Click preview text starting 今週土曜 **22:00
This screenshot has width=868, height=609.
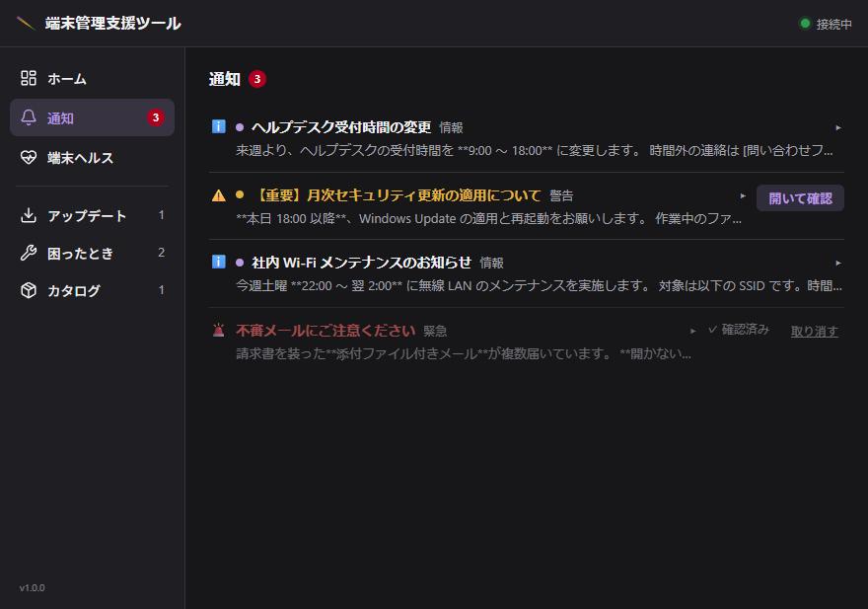point(539,285)
